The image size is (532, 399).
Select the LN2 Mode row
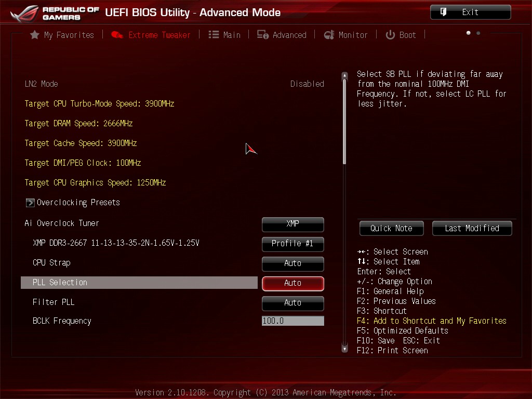click(175, 84)
